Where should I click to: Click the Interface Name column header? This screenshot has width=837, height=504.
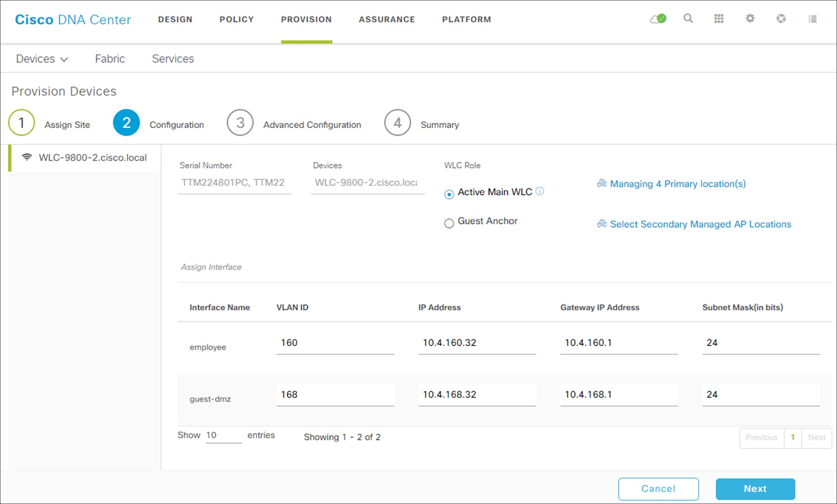(x=220, y=308)
